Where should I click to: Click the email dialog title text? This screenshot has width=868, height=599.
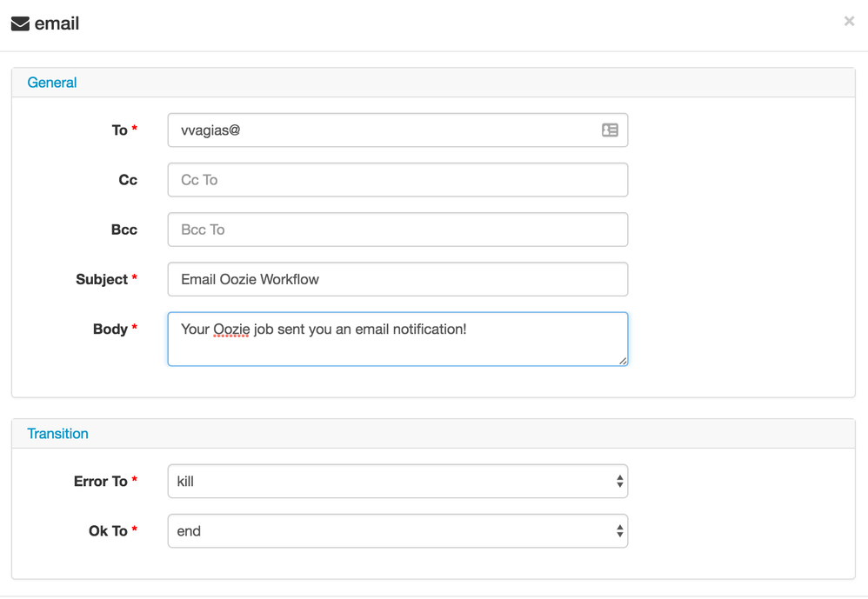[x=57, y=24]
